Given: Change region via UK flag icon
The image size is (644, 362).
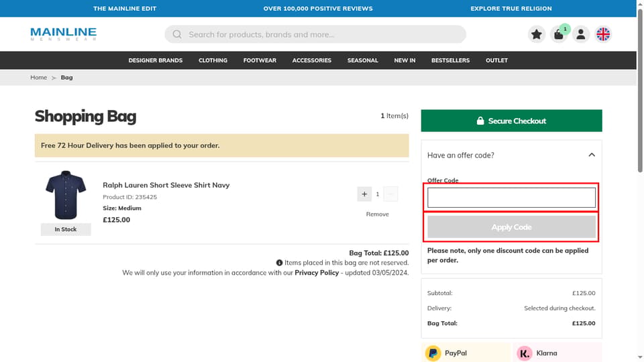Looking at the screenshot, I should pyautogui.click(x=603, y=34).
